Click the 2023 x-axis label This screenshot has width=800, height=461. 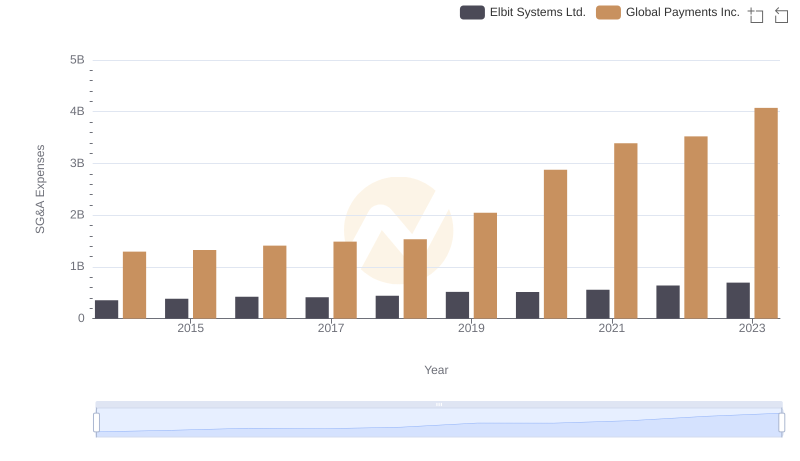tap(752, 328)
